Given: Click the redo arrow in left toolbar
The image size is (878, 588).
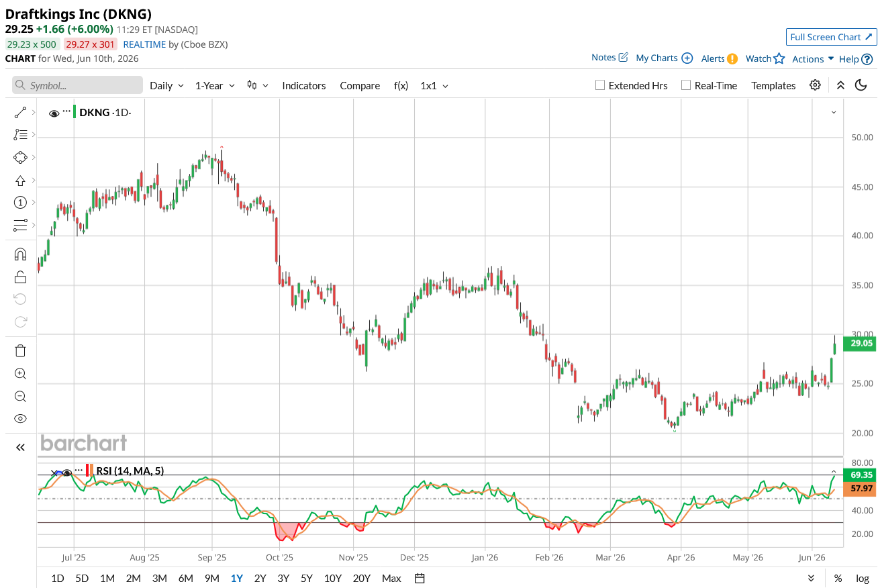Looking at the screenshot, I should [20, 322].
